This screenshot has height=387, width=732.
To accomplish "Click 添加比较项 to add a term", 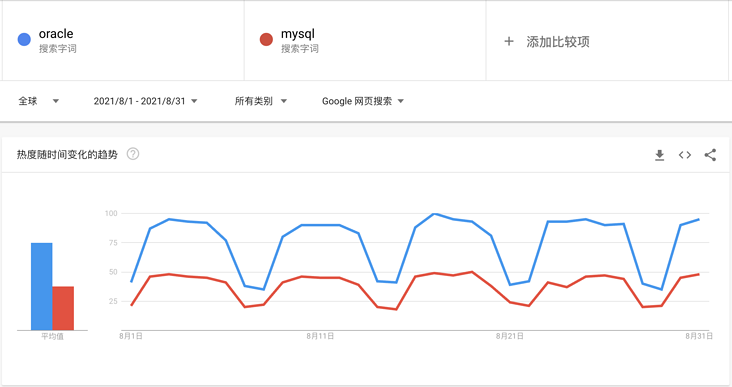I will (x=558, y=42).
